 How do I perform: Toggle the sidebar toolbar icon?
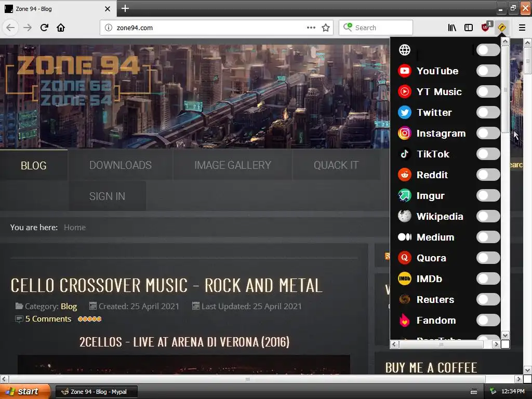(x=469, y=28)
